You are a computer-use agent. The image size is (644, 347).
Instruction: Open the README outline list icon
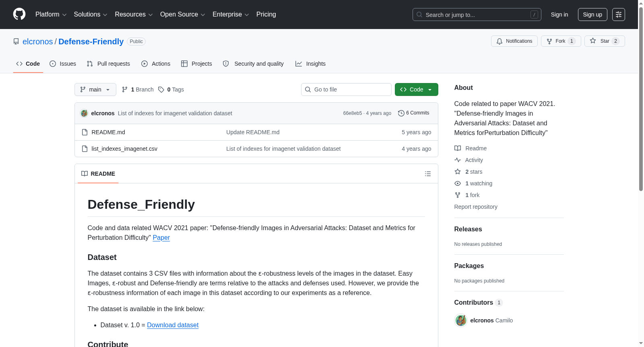pos(428,174)
